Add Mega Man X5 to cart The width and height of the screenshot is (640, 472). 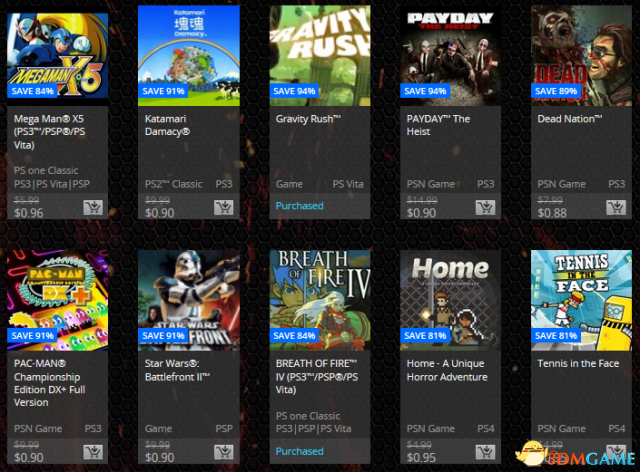(93, 207)
